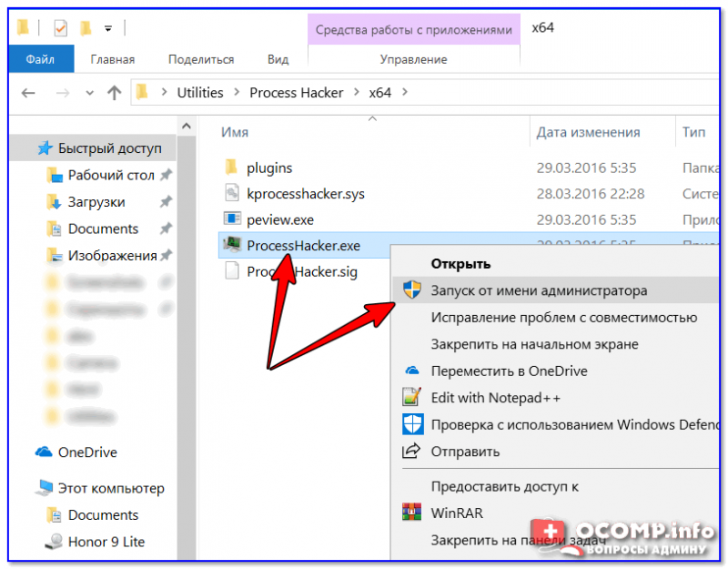
Task: Expand the chevron after Utilities breadcrumb
Action: 237,92
